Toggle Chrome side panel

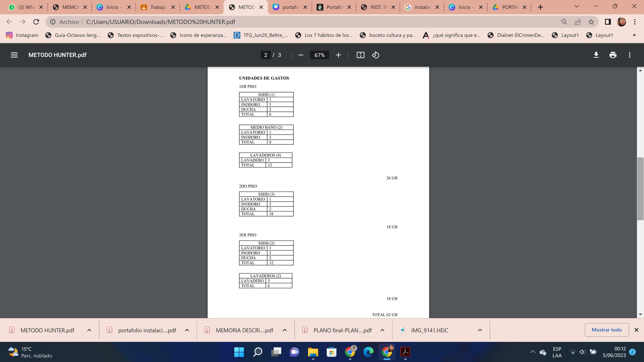pyautogui.click(x=608, y=22)
